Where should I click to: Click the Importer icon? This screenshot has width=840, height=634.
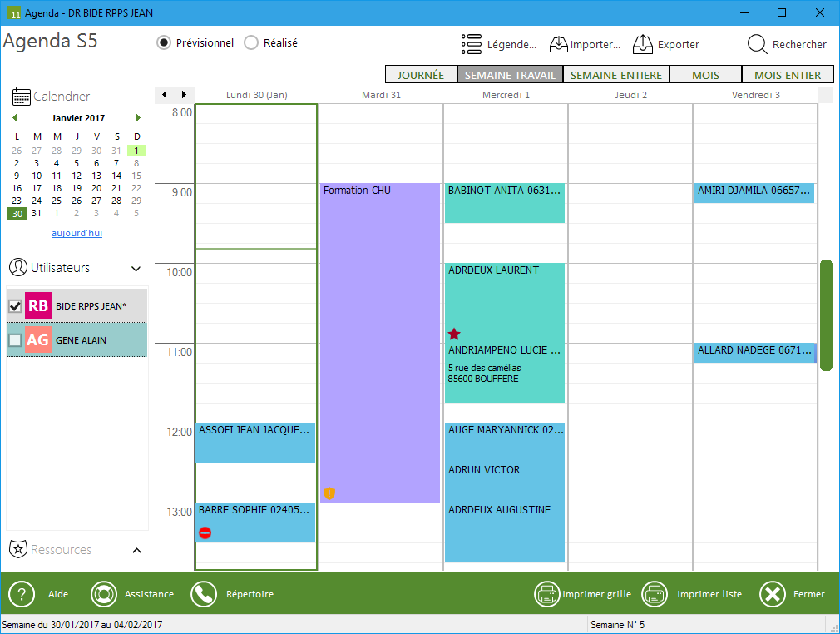coord(558,44)
